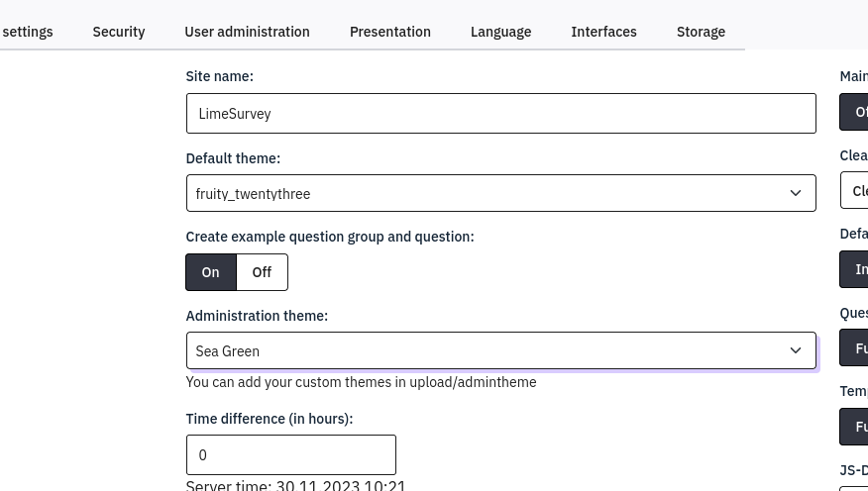Open the Security tab

pos(119,32)
